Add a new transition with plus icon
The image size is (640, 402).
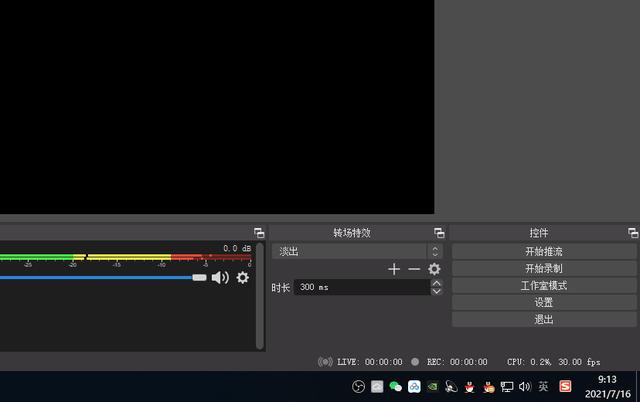(394, 269)
